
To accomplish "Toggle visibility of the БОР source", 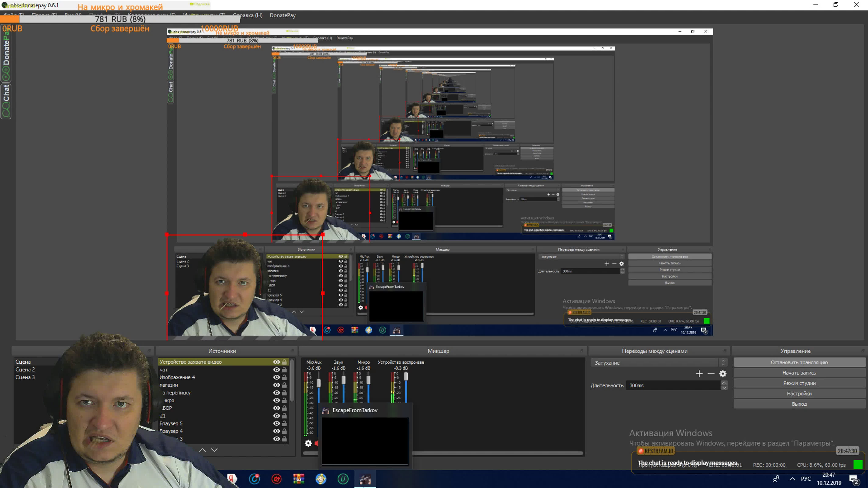I will [276, 408].
